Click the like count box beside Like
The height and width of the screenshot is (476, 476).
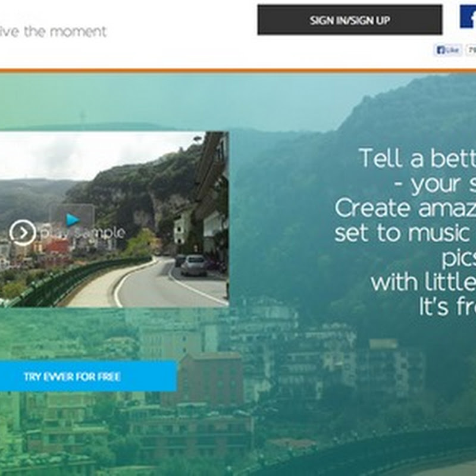tap(471, 50)
